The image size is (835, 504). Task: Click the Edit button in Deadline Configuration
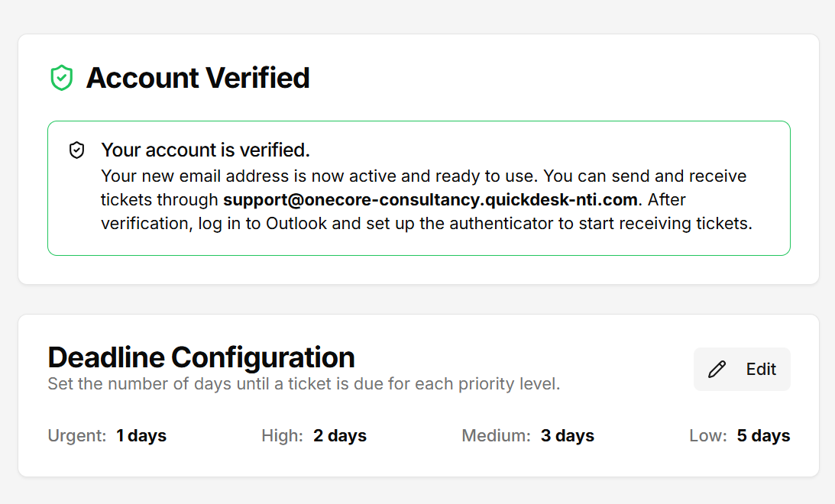pos(742,369)
